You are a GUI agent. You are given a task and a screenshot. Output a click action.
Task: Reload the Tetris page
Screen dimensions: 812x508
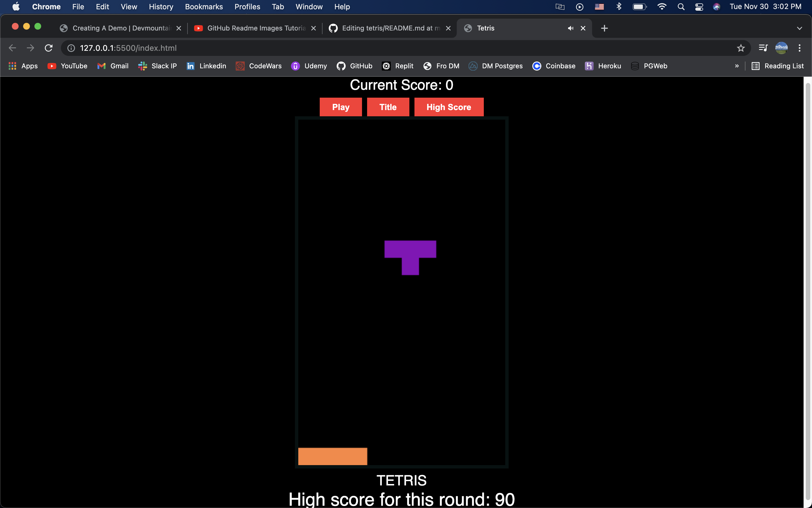49,48
